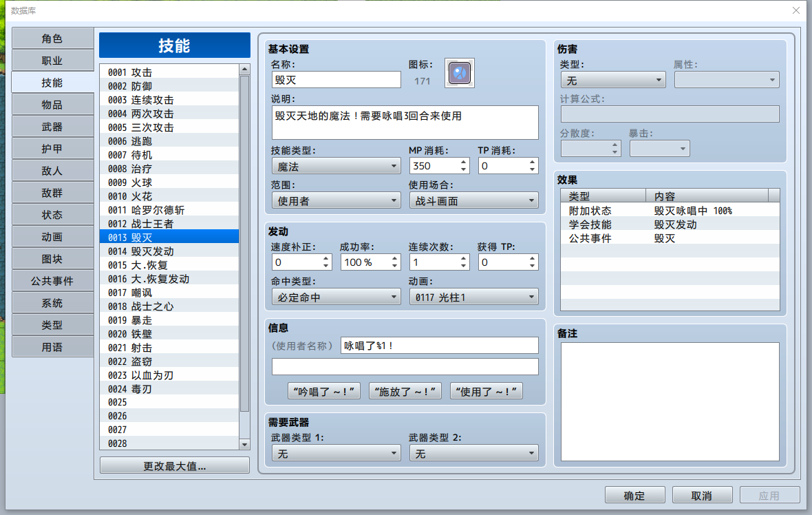Go to the 武器 tab

click(x=52, y=127)
